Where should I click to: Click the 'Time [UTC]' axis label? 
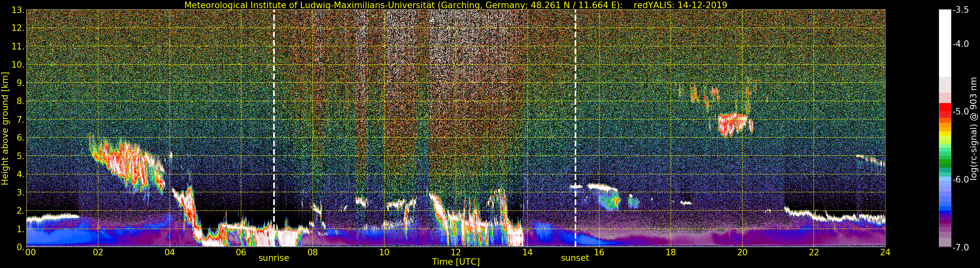coord(456,262)
